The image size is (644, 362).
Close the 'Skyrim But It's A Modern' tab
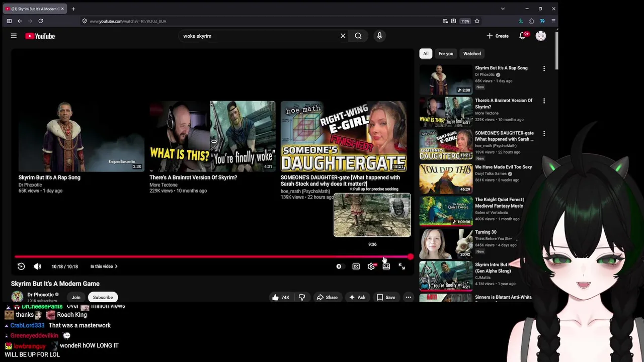tap(62, 9)
